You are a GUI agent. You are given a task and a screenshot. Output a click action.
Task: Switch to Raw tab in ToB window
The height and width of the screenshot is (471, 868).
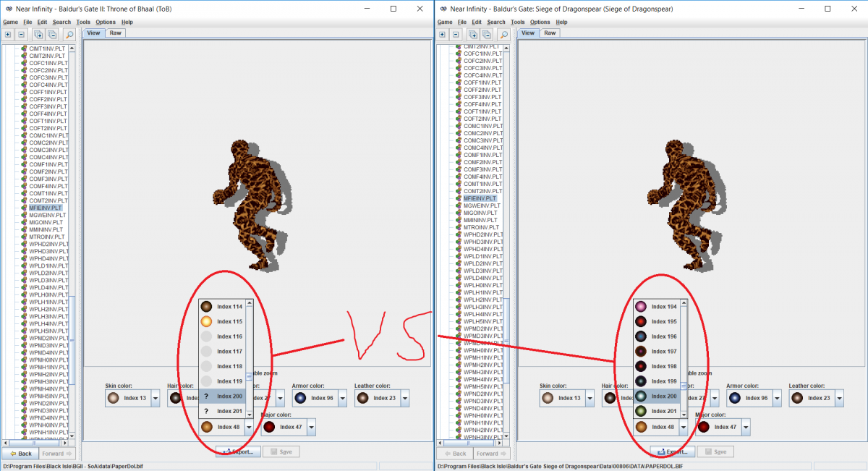[116, 33]
